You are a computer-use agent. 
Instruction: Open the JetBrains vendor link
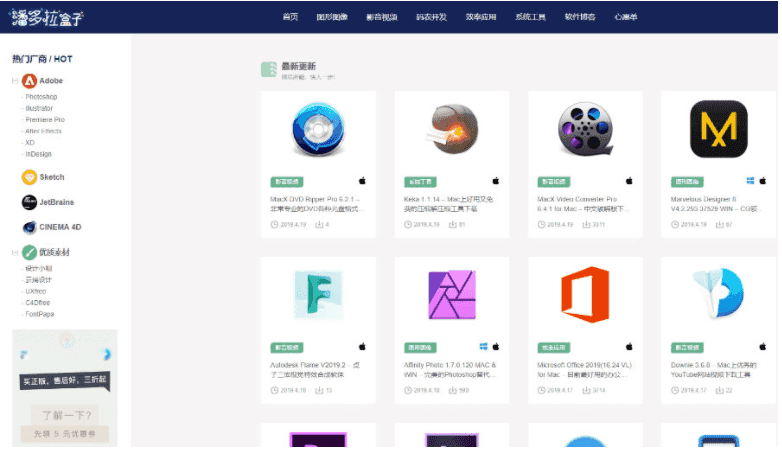tap(56, 202)
